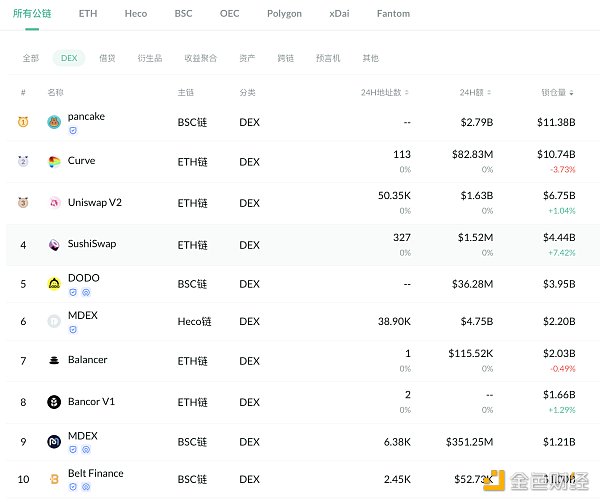The image size is (600, 502).
Task: Switch to the ETH chain tab
Action: tap(88, 14)
